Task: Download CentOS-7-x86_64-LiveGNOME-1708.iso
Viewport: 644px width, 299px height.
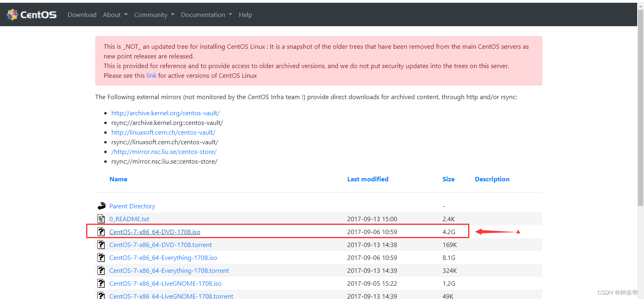Action: [165, 283]
